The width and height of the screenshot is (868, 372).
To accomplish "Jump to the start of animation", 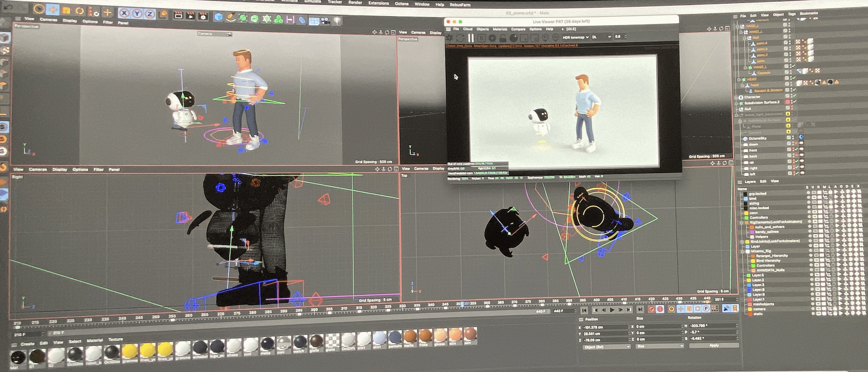I will click(584, 310).
